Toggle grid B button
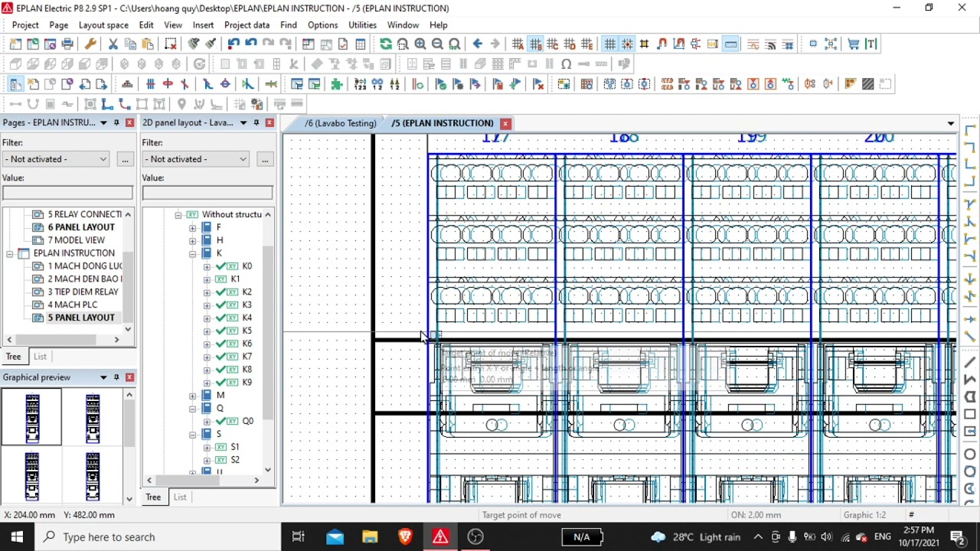The height and width of the screenshot is (551, 980). [535, 44]
